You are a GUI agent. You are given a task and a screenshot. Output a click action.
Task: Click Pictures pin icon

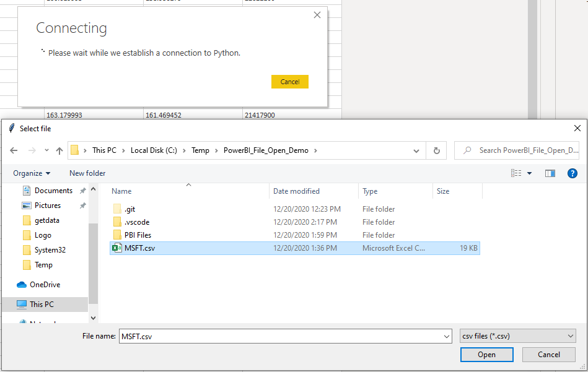[x=82, y=205]
